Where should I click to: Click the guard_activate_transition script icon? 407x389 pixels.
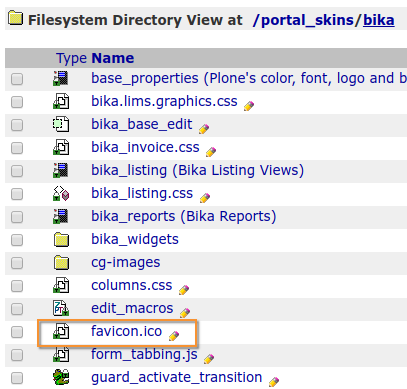[x=61, y=377]
